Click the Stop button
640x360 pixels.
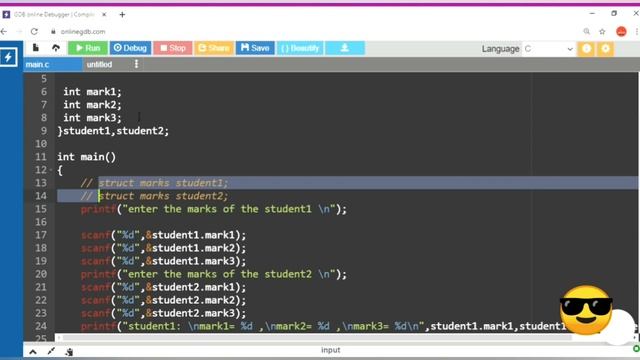173,48
